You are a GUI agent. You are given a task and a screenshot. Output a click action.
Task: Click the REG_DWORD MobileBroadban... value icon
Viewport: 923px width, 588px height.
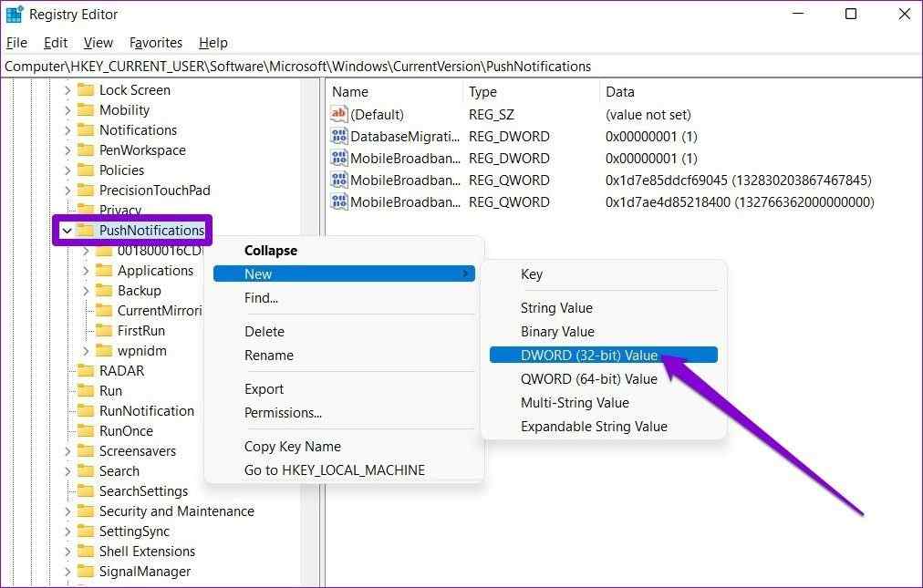pyautogui.click(x=339, y=158)
